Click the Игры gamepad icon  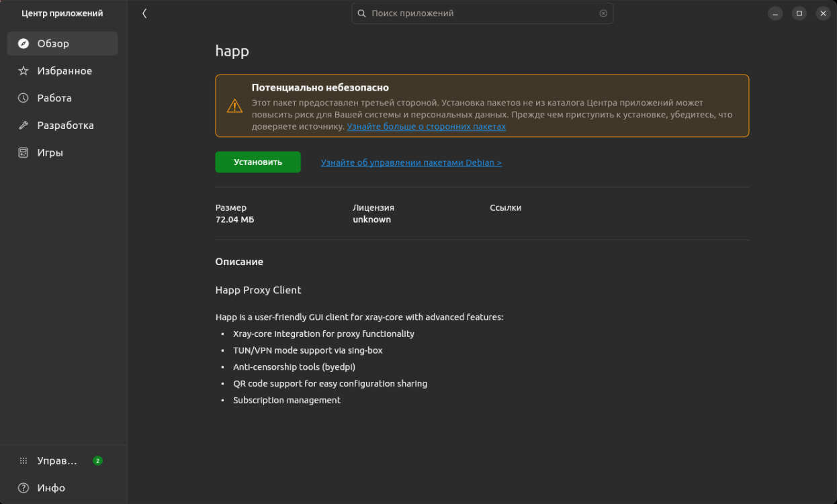point(24,152)
